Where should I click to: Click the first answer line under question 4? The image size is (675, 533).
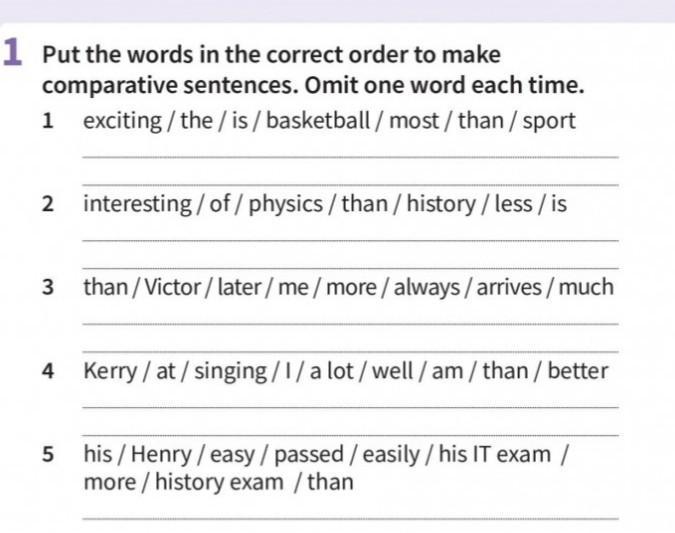pyautogui.click(x=350, y=407)
